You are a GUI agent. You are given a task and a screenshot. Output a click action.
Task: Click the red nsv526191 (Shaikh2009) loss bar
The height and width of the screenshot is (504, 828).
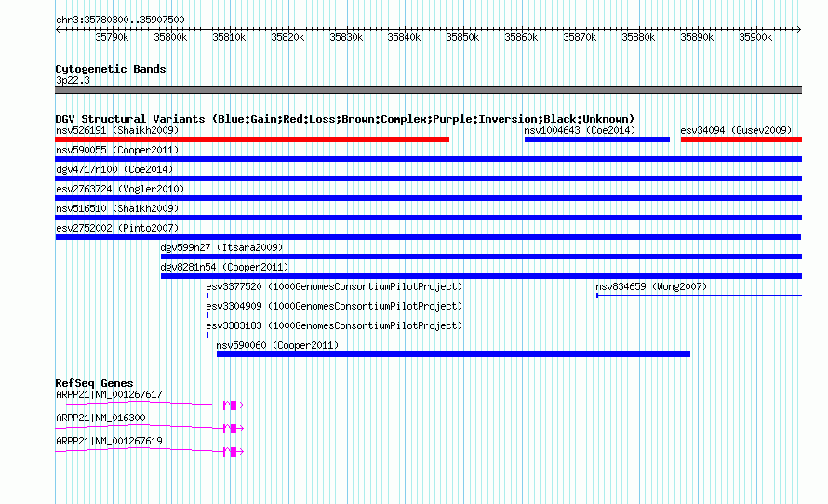(x=252, y=139)
